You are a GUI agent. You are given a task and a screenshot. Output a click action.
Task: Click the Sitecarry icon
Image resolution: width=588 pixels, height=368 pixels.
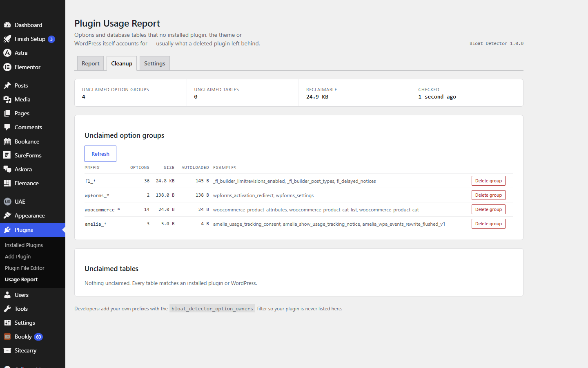pyautogui.click(x=7, y=350)
